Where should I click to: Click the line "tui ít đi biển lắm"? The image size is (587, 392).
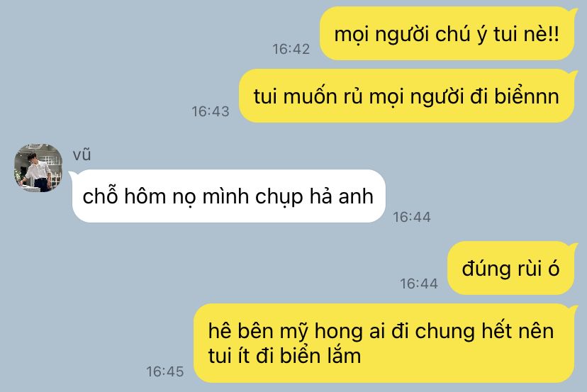[284, 356]
